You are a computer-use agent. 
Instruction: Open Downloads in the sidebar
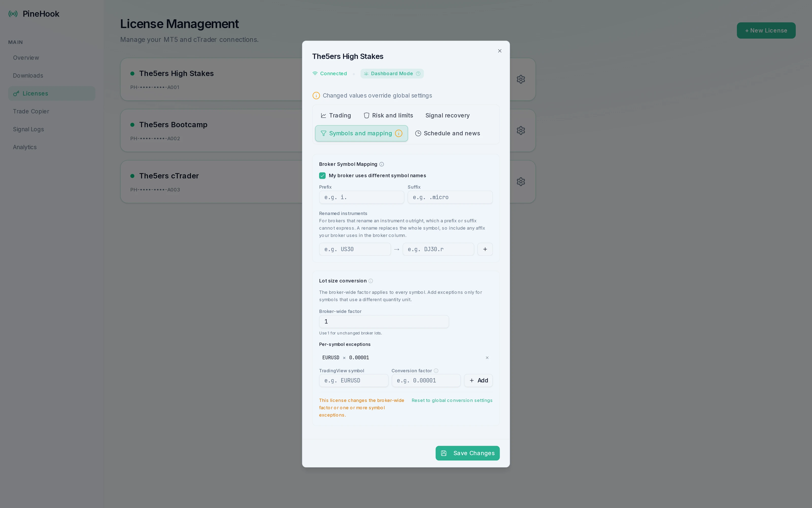click(52, 76)
